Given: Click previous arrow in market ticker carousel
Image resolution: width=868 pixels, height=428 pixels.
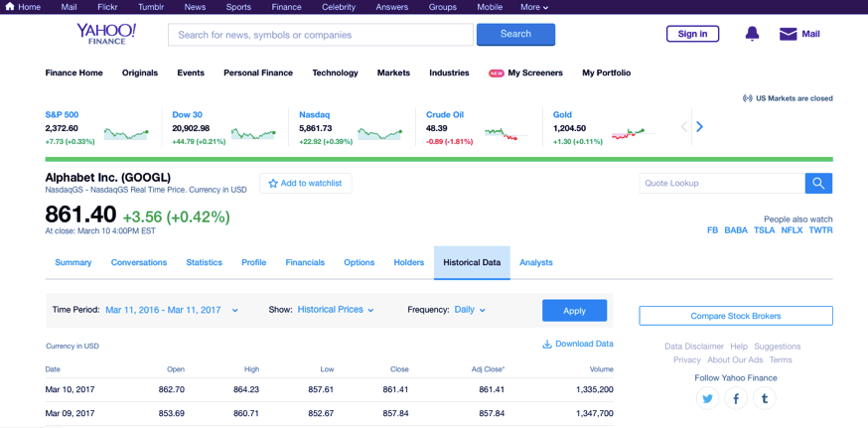Looking at the screenshot, I should 683,127.
